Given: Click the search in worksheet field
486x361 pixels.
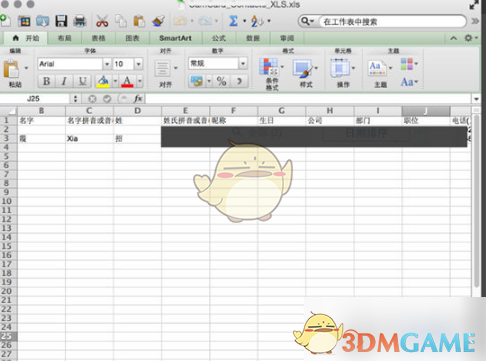Looking at the screenshot, I should click(392, 22).
